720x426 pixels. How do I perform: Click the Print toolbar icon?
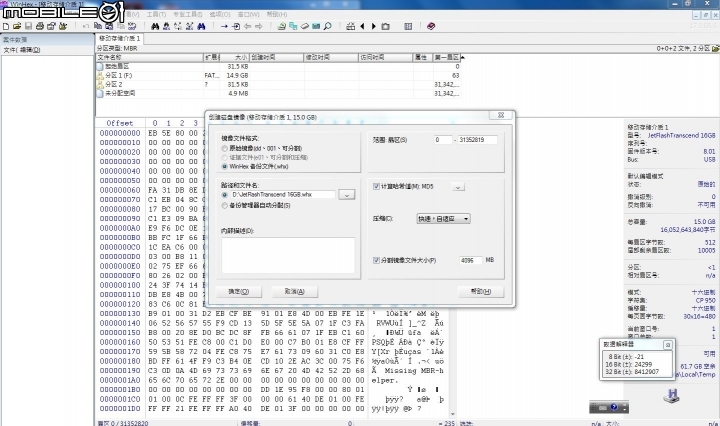(40, 27)
